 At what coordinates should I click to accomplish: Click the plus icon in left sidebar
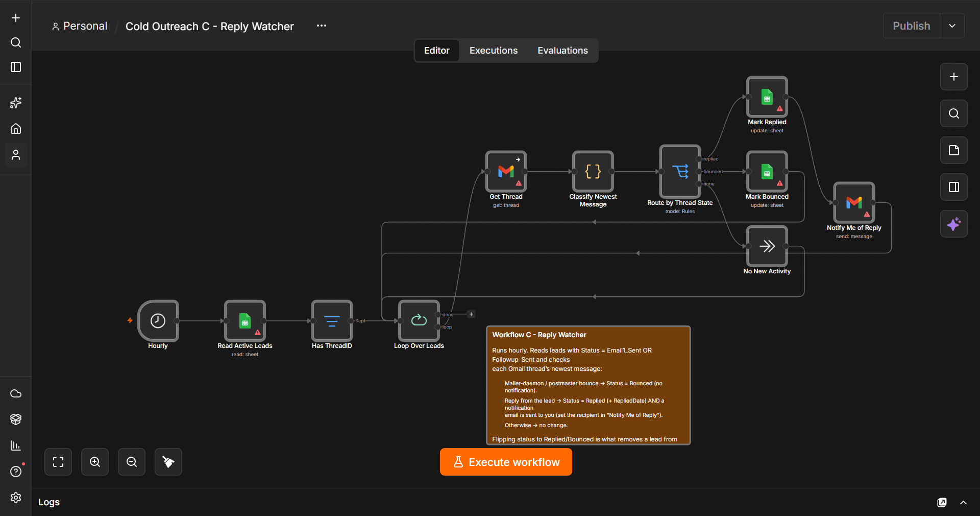(16, 18)
